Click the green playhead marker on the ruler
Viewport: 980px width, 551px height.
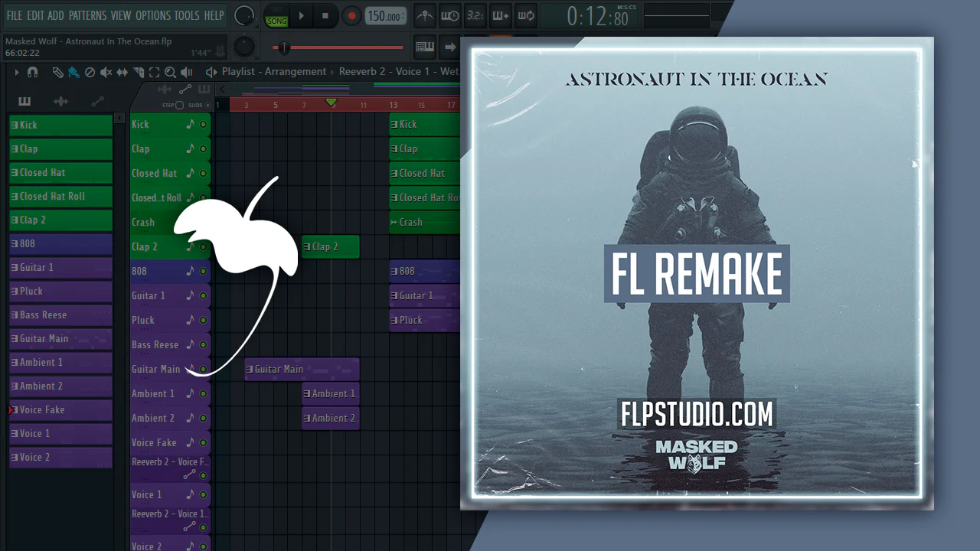(x=331, y=103)
